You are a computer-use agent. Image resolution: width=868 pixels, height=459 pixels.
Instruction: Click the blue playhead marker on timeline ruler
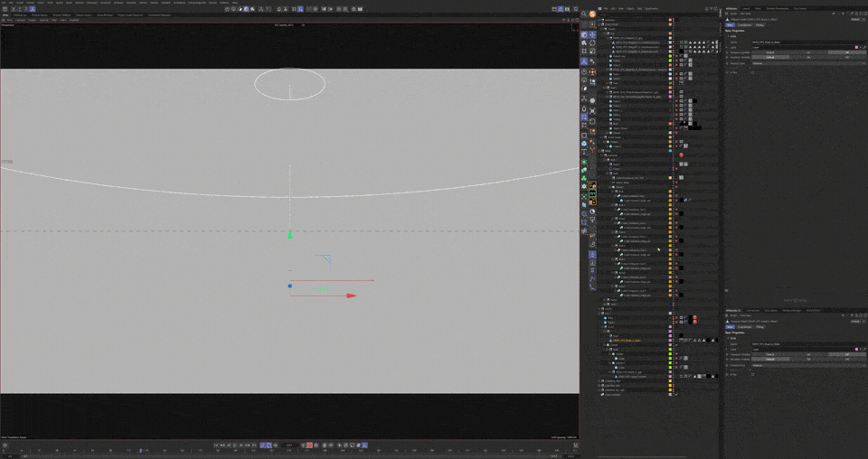click(x=140, y=451)
